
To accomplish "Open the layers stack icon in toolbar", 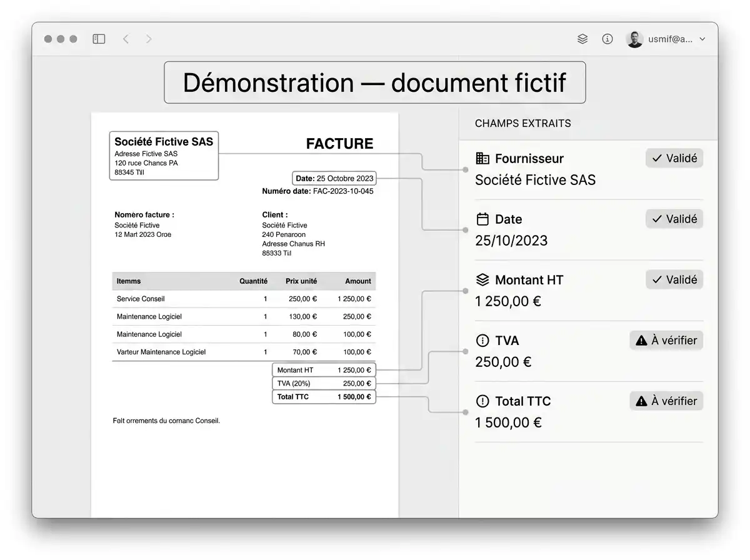I will 582,39.
